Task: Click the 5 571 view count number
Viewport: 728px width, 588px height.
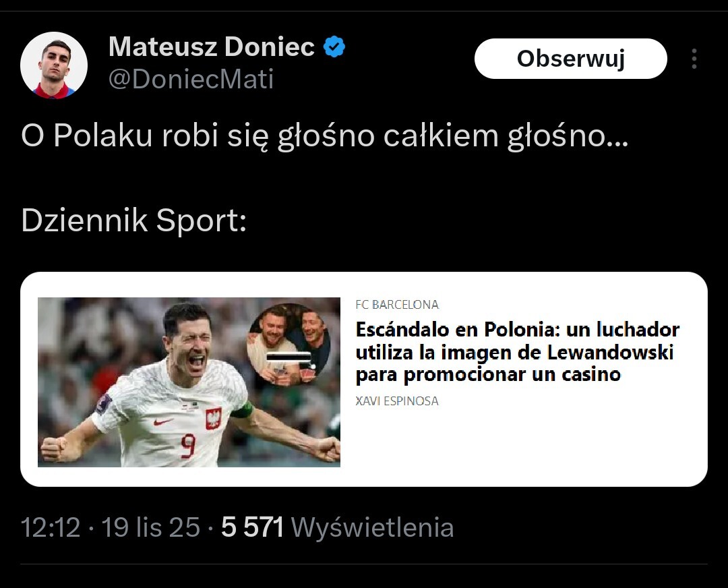Action: coord(252,527)
